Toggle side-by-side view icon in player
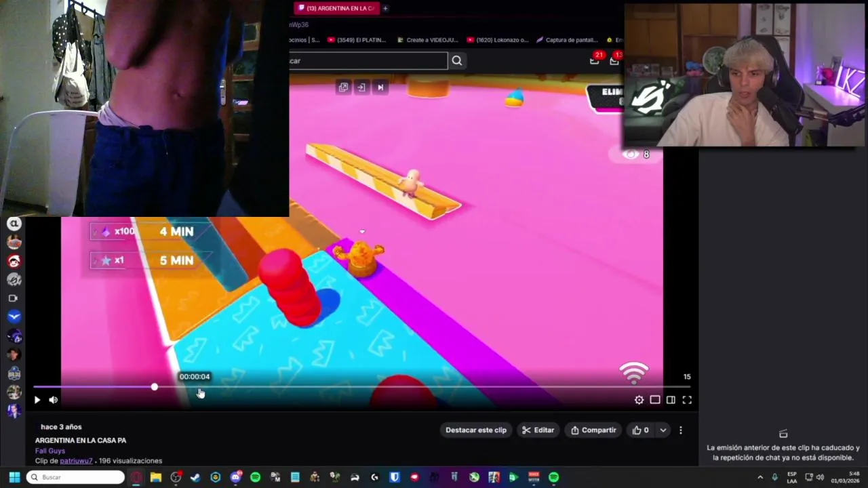 tap(671, 400)
